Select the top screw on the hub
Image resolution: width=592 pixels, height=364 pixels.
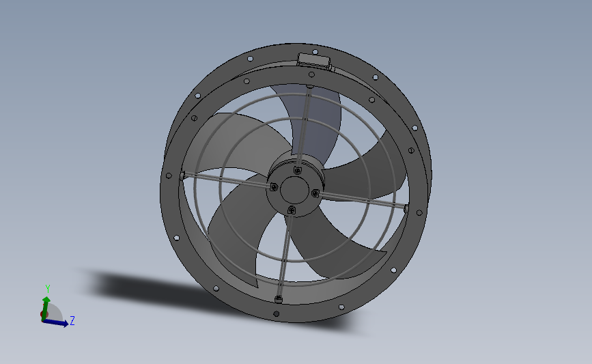click(x=298, y=171)
